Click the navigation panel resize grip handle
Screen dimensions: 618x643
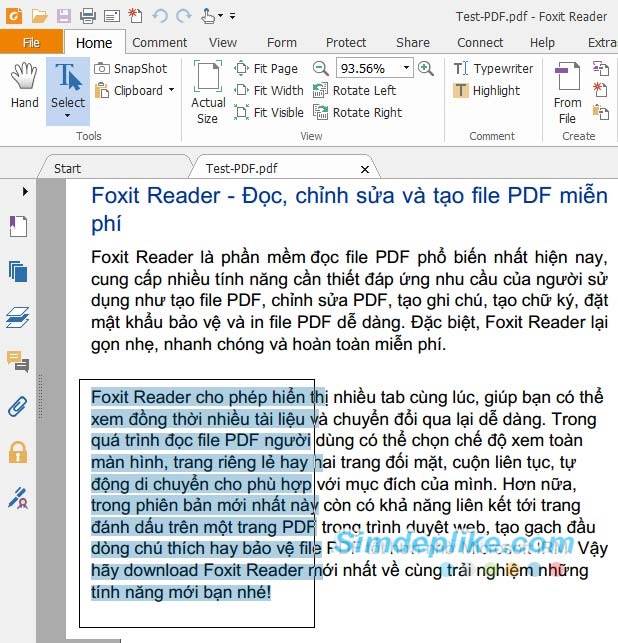(x=41, y=397)
